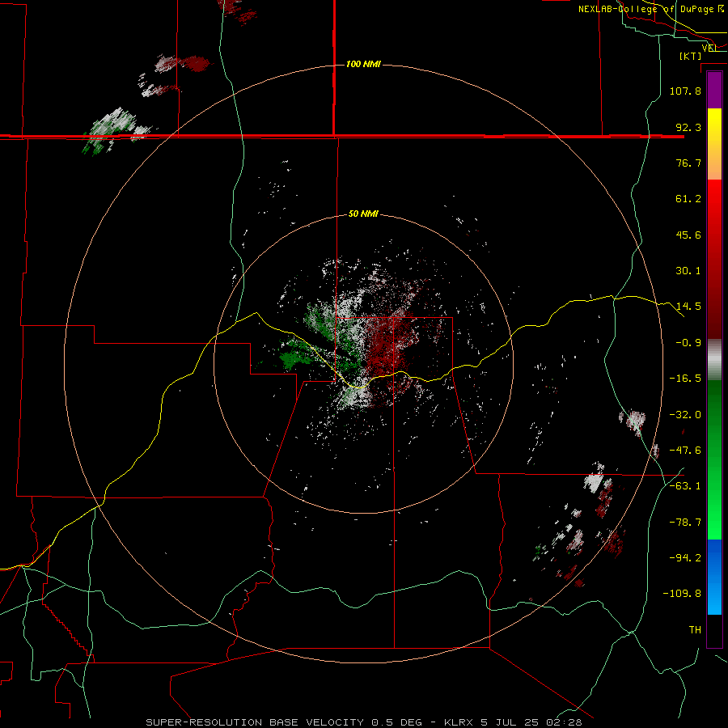The height and width of the screenshot is (728, 728).
Task: Click the -78.7 value on velocity scale
Action: click(685, 523)
